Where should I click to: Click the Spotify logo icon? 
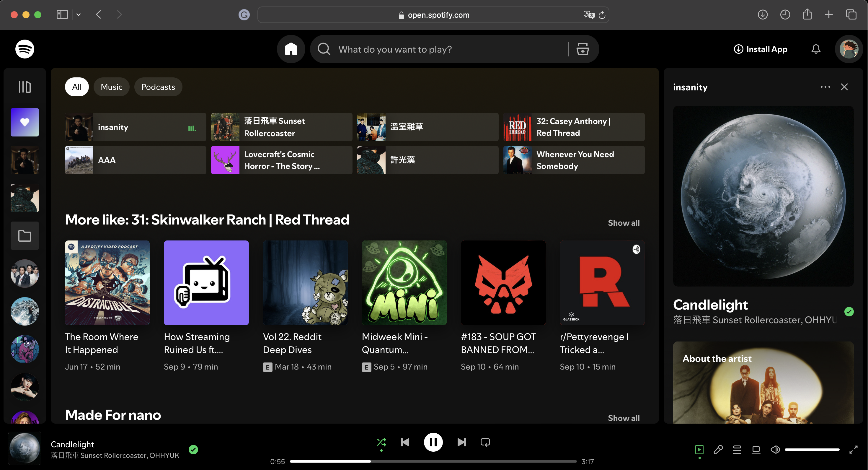coord(25,49)
